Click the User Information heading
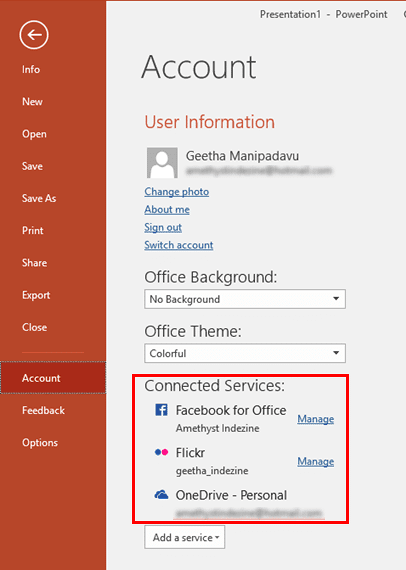 [x=210, y=122]
